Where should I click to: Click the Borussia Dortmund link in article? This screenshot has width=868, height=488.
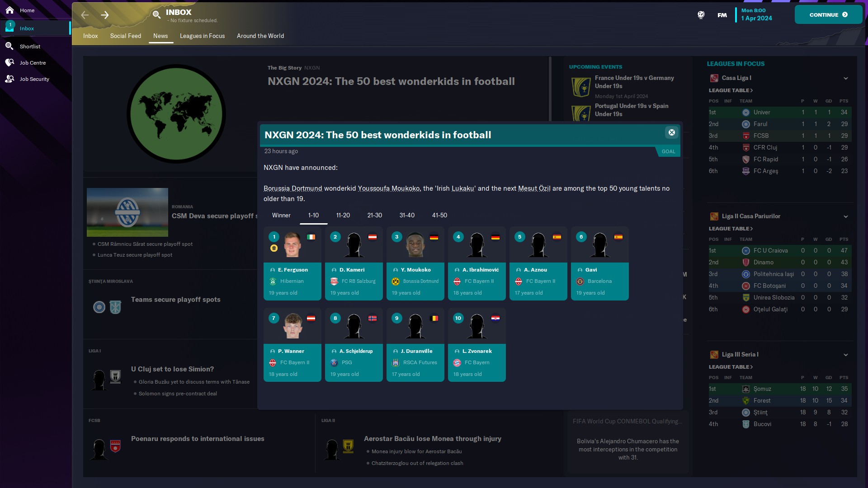pos(292,188)
